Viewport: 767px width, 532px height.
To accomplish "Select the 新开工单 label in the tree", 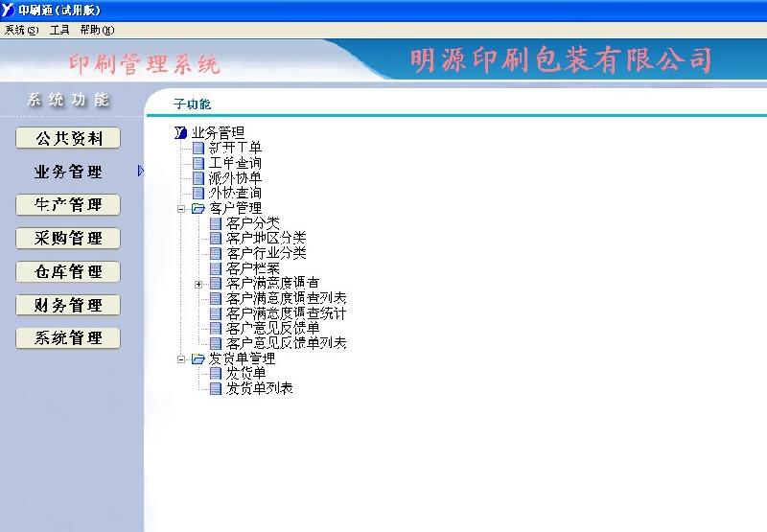I will click(x=235, y=148).
